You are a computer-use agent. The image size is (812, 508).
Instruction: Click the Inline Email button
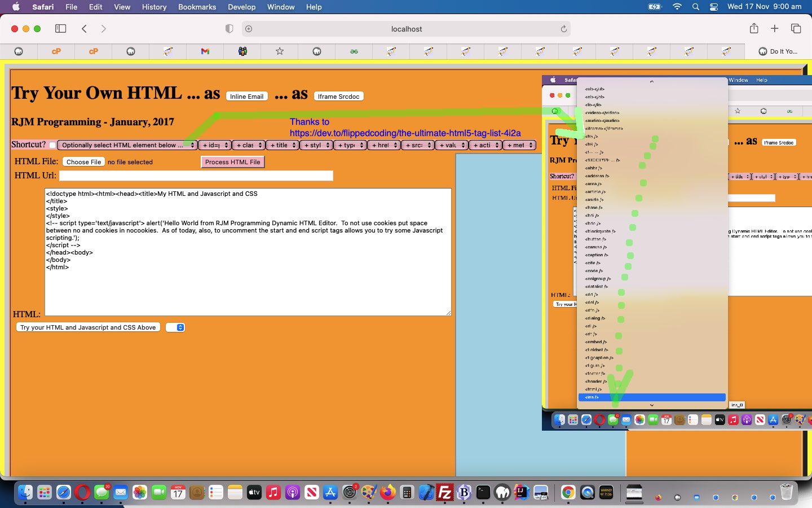pos(246,97)
